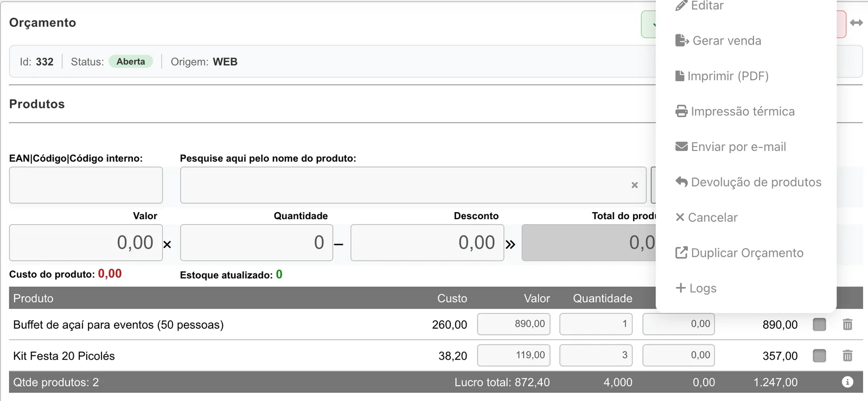The height and width of the screenshot is (401, 868).
Task: Open the info icon in totals row
Action: coord(847,382)
